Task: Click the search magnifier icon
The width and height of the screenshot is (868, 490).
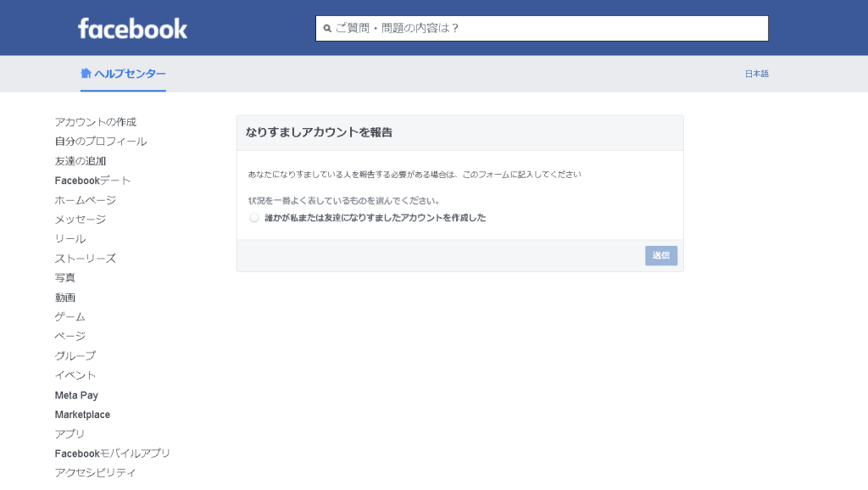Action: [327, 28]
